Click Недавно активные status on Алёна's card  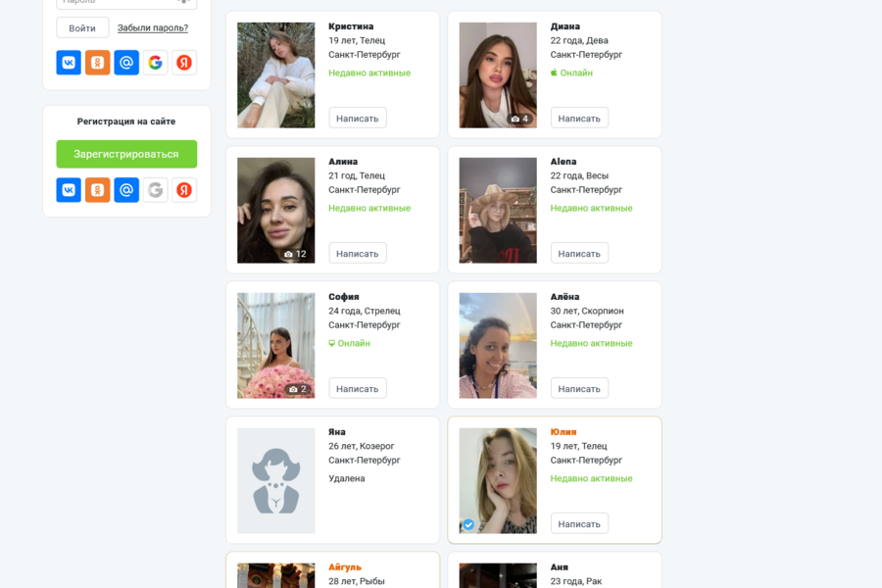592,343
